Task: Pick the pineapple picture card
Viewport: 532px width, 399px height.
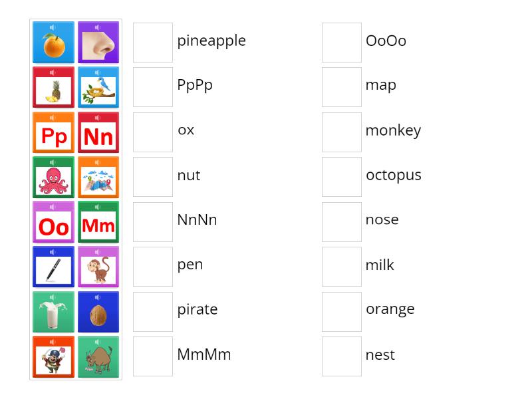Action: (x=53, y=88)
